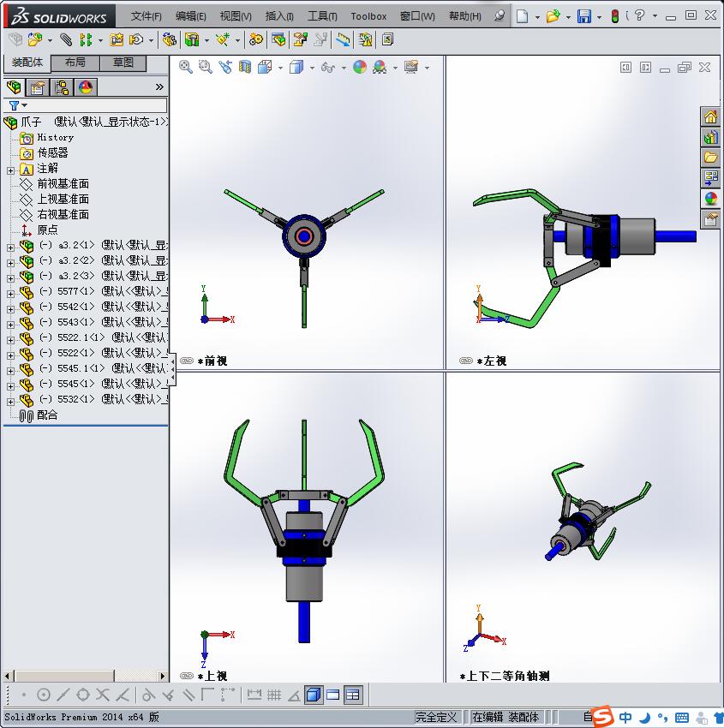Click the Exploded View icon
This screenshot has width=724, height=728.
pos(300,40)
